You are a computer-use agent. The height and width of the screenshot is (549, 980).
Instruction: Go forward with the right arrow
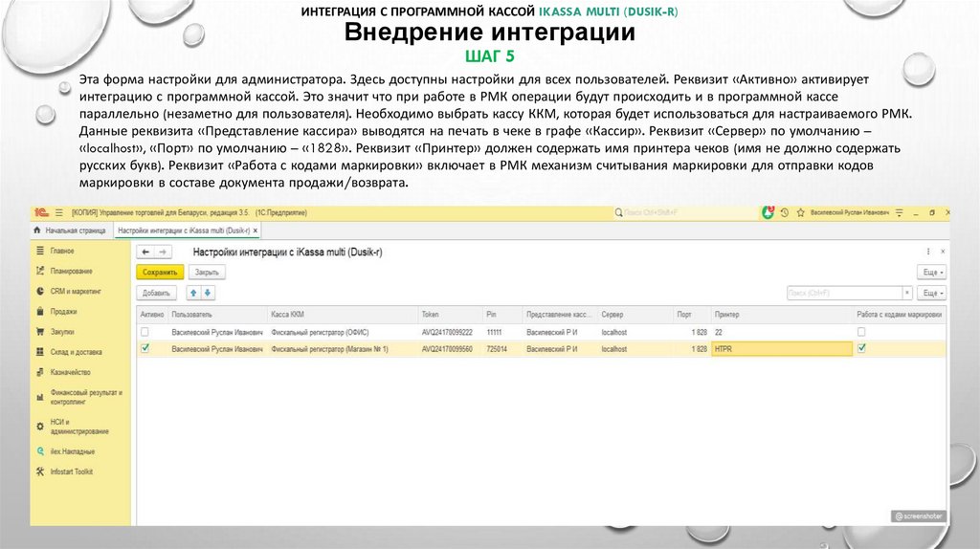(163, 252)
